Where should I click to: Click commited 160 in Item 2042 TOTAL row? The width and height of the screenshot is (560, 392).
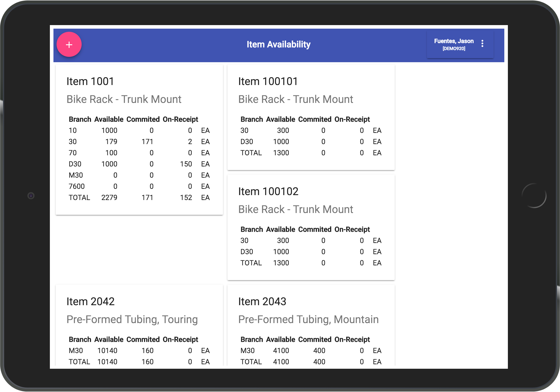click(x=148, y=362)
